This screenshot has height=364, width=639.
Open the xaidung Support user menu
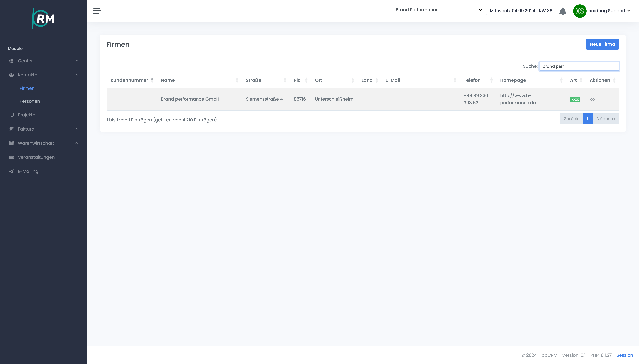[x=609, y=11]
